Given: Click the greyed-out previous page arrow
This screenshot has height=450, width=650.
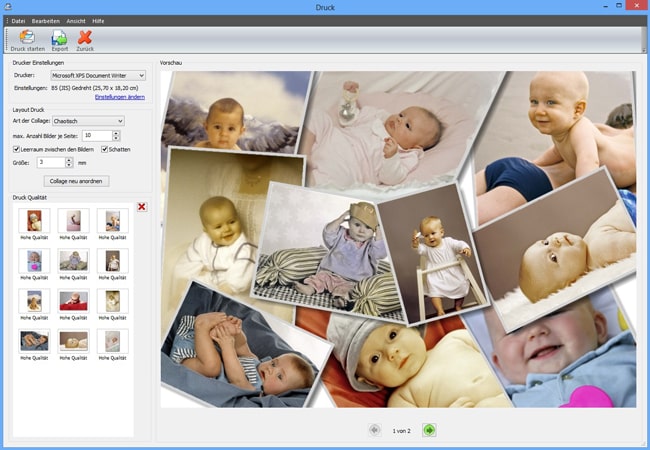Looking at the screenshot, I should pos(374,430).
